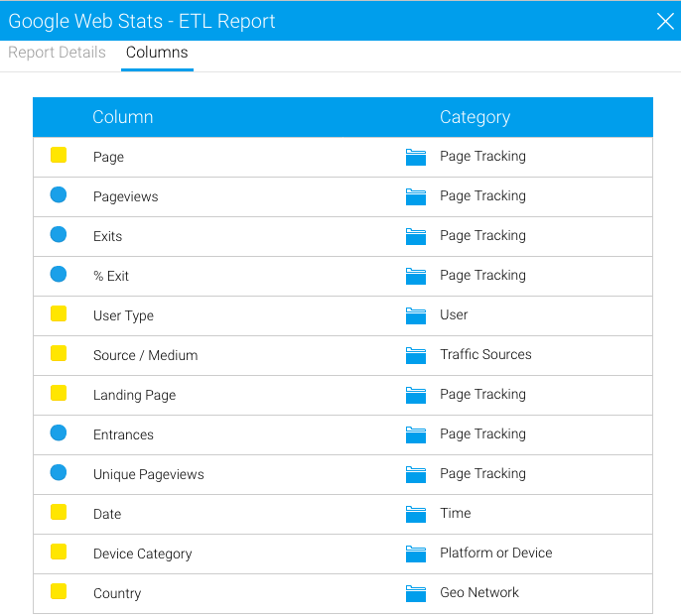The image size is (681, 616).
Task: Close the ETL Report dialog
Action: click(x=665, y=21)
